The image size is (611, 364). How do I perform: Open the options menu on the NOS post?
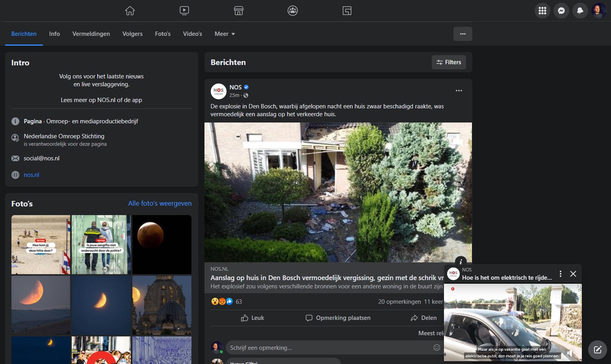459,91
